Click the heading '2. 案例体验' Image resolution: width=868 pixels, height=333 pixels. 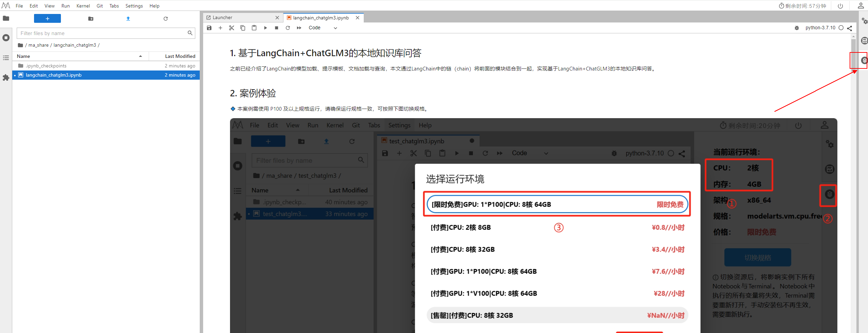tap(253, 93)
